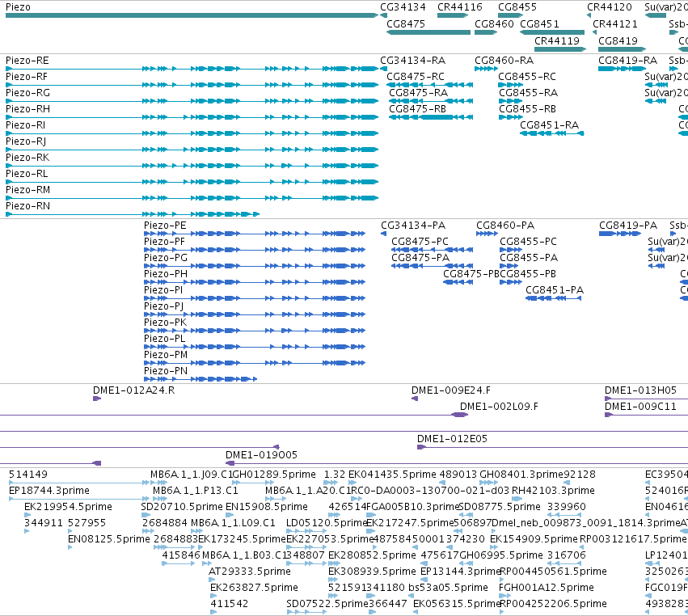Click the CG34134-PA protein label
Screen dimensions: 688x616
click(413, 225)
